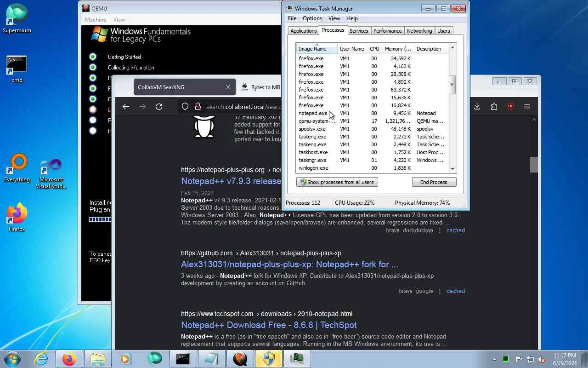Switch to the Applications tab
This screenshot has width=588, height=368.
click(304, 31)
